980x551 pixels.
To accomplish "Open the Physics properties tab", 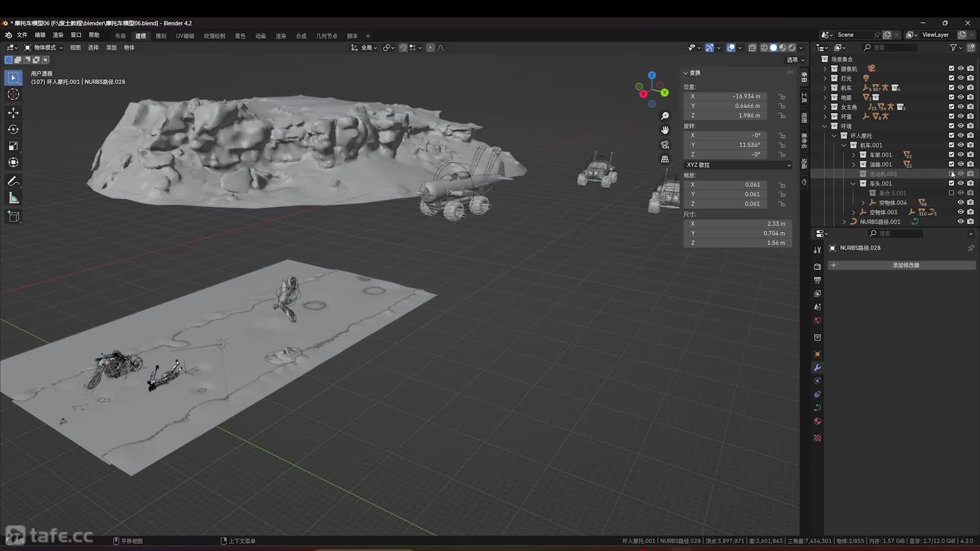I will coord(817,381).
